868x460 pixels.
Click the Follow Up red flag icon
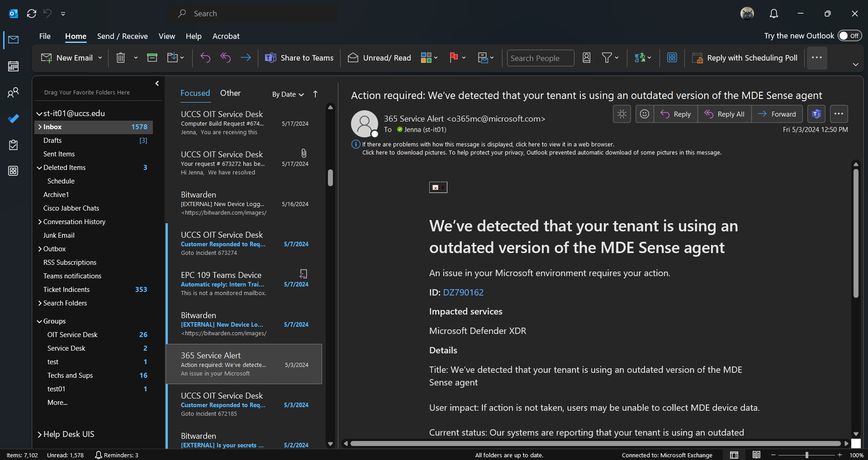454,58
